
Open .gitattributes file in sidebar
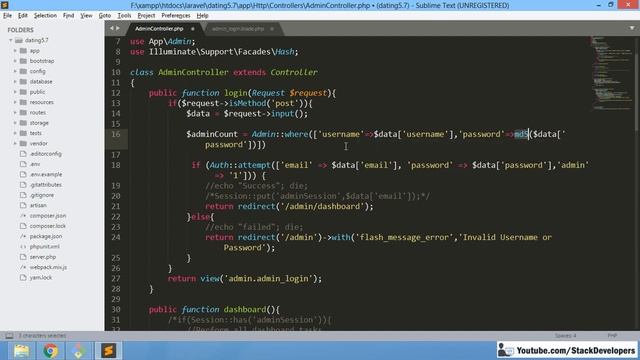pyautogui.click(x=45, y=184)
